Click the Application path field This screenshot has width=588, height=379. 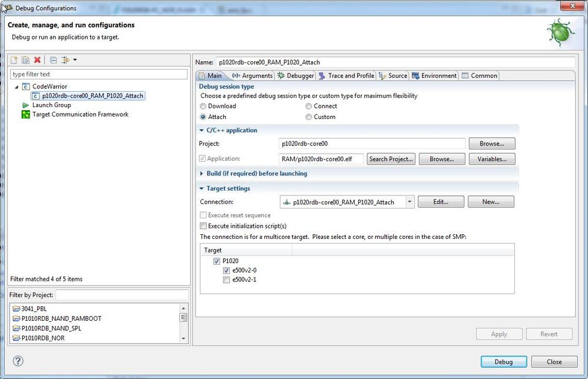(321, 159)
